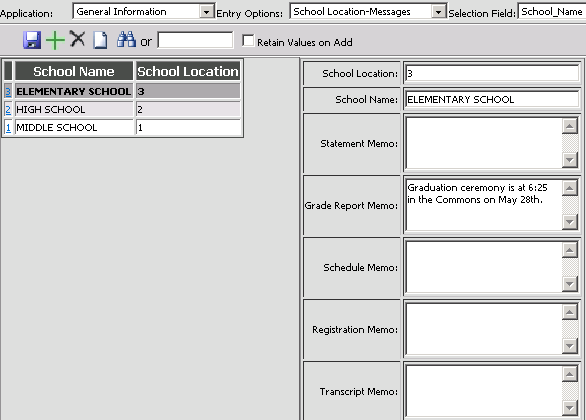This screenshot has height=420, width=586.
Task: Select HIGH SCHOOL name cell
Action: pos(74,109)
